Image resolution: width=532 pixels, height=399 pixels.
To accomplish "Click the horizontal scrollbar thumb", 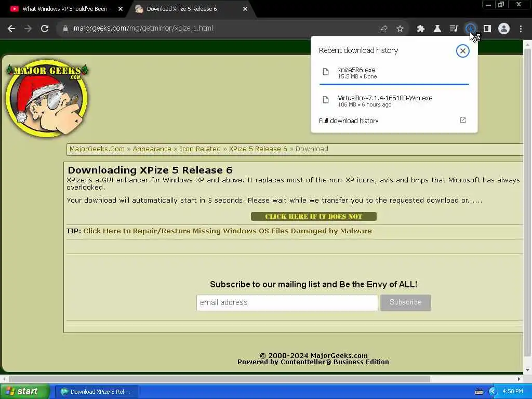I will point(220,379).
